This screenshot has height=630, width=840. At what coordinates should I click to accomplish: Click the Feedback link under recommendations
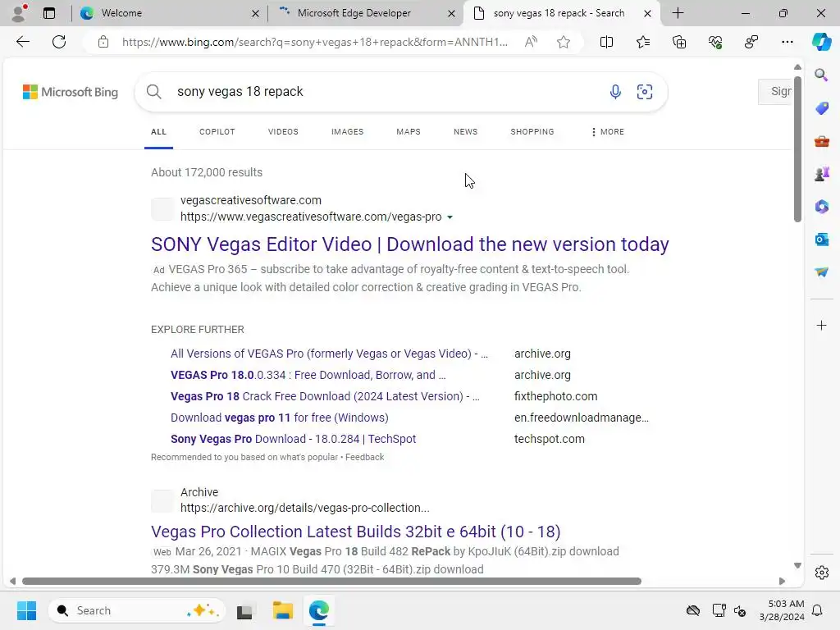pos(364,457)
